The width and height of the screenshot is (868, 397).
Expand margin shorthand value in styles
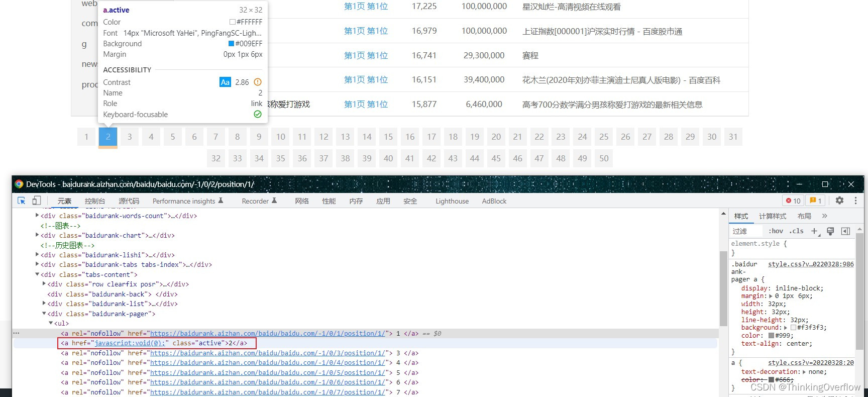[x=771, y=296]
